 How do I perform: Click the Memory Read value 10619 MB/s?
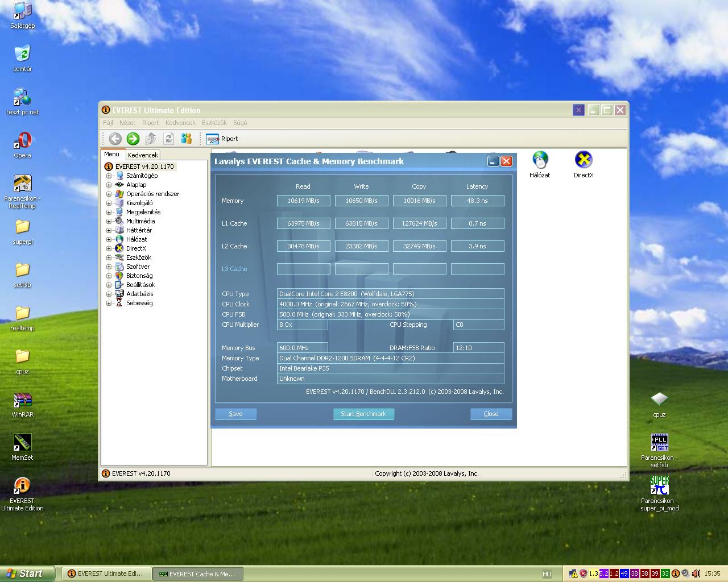click(303, 201)
